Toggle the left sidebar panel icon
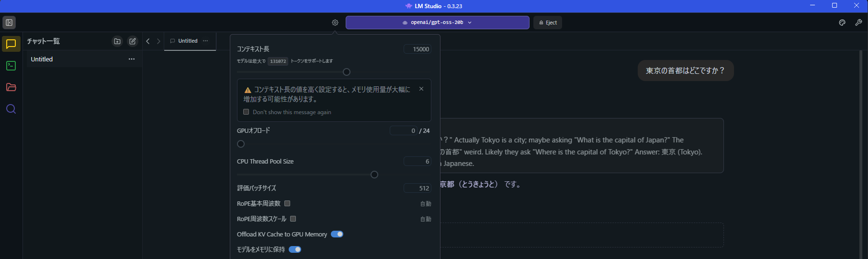The image size is (868, 259). pyautogui.click(x=9, y=23)
